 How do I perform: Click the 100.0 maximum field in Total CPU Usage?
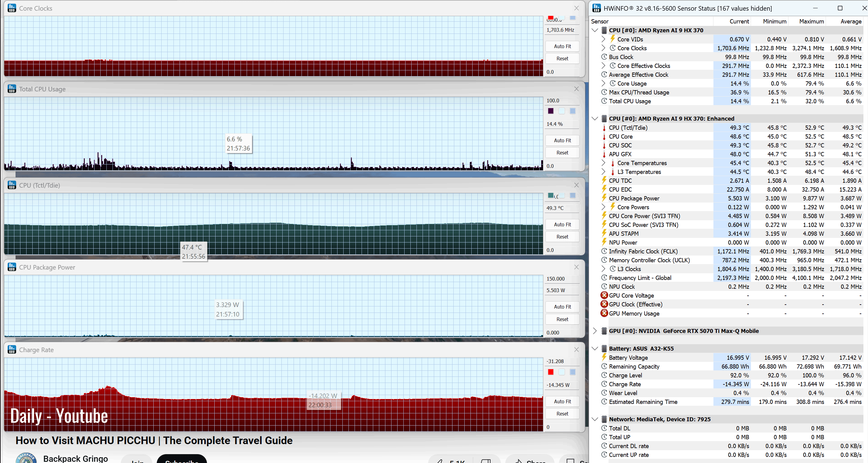(x=562, y=100)
